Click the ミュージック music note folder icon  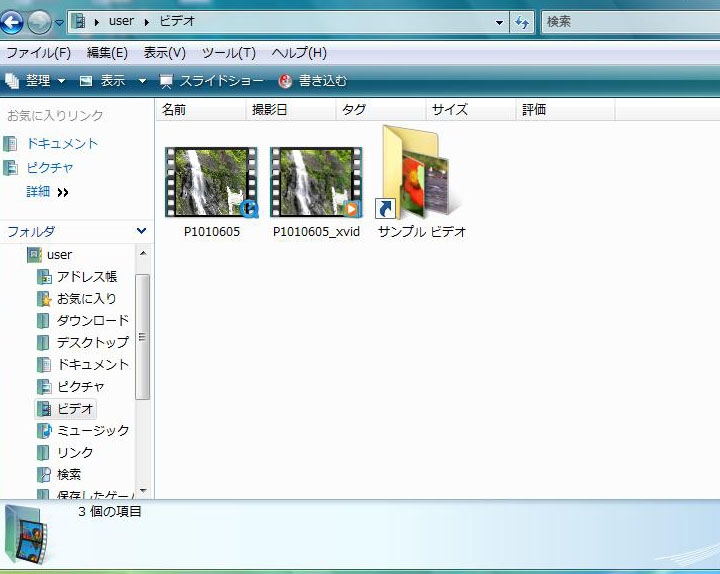pos(44,431)
